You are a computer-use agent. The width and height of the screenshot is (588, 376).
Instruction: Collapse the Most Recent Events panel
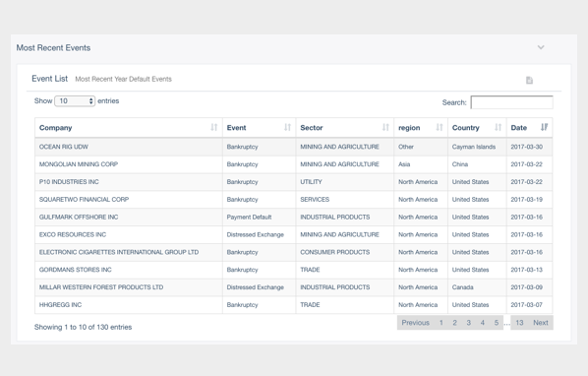[541, 47]
